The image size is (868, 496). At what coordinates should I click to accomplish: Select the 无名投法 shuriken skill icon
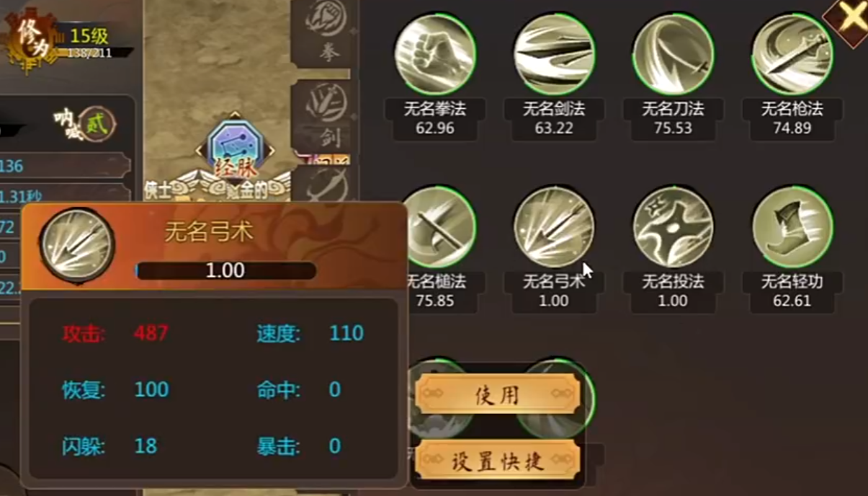pos(673,227)
